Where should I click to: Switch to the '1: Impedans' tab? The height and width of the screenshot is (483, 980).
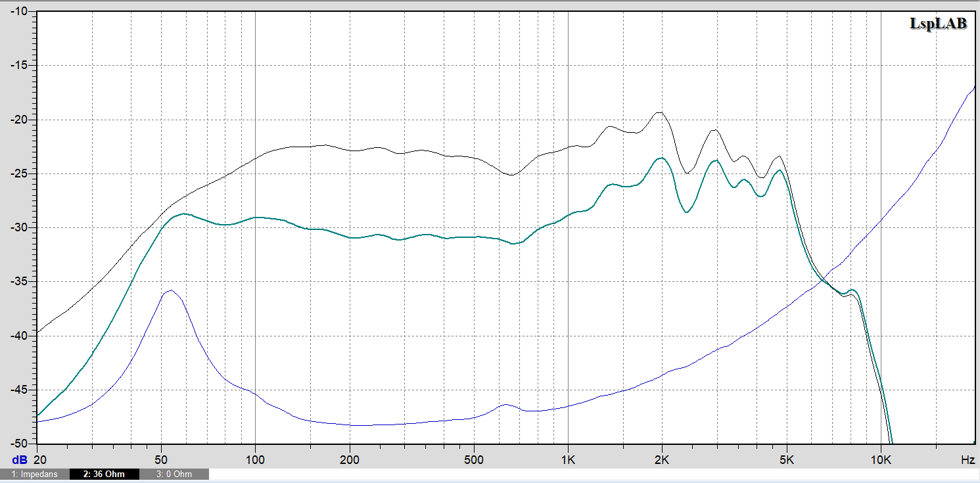tap(34, 474)
